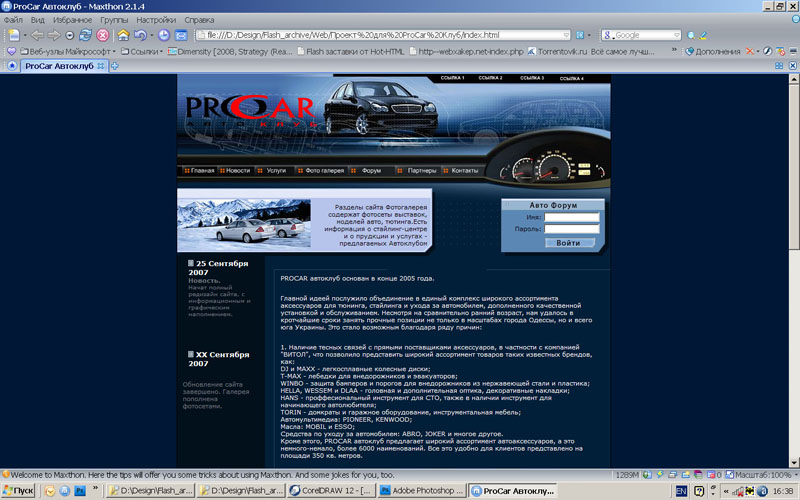
Task: Open the tab list star icon
Action: [x=12, y=66]
